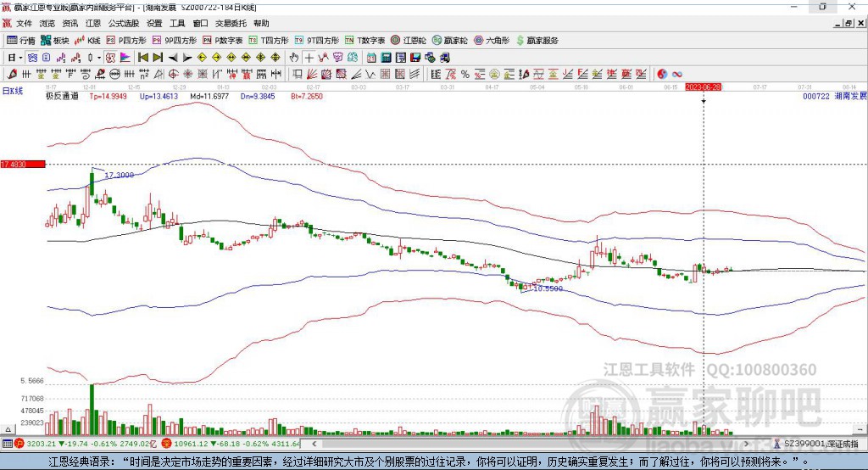Viewport: 868px width, 470px height.
Task: Open the 浏览 menu
Action: click(x=47, y=23)
